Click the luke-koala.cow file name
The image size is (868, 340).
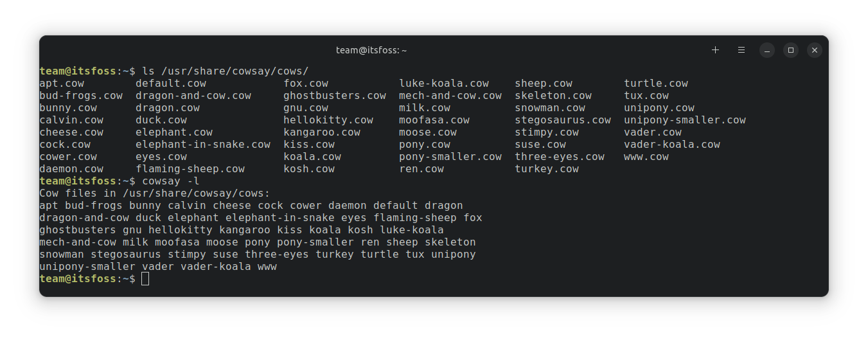coord(444,84)
